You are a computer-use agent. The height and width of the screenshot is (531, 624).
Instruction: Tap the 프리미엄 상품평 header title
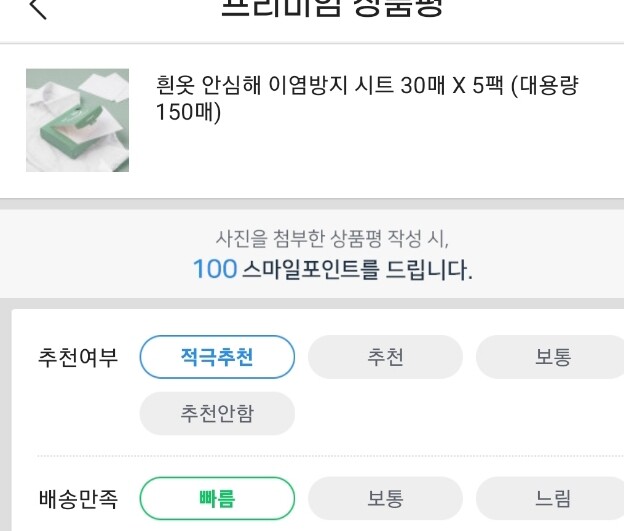(332, 8)
